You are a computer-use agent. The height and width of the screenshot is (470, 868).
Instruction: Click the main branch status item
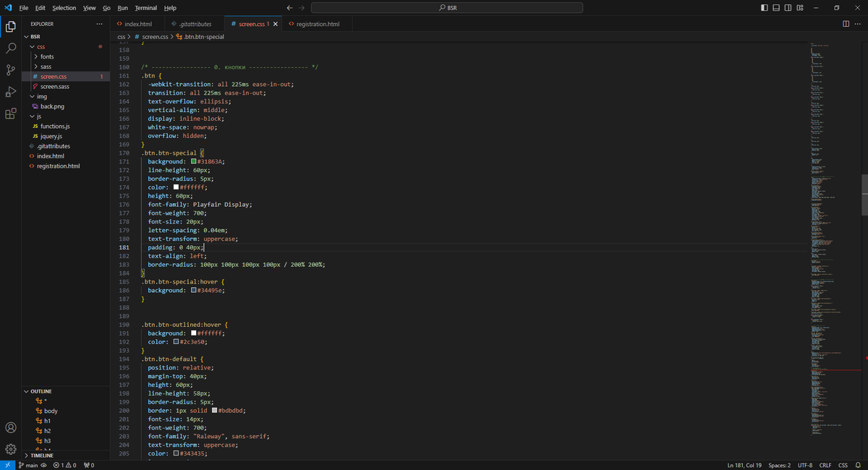click(28, 465)
